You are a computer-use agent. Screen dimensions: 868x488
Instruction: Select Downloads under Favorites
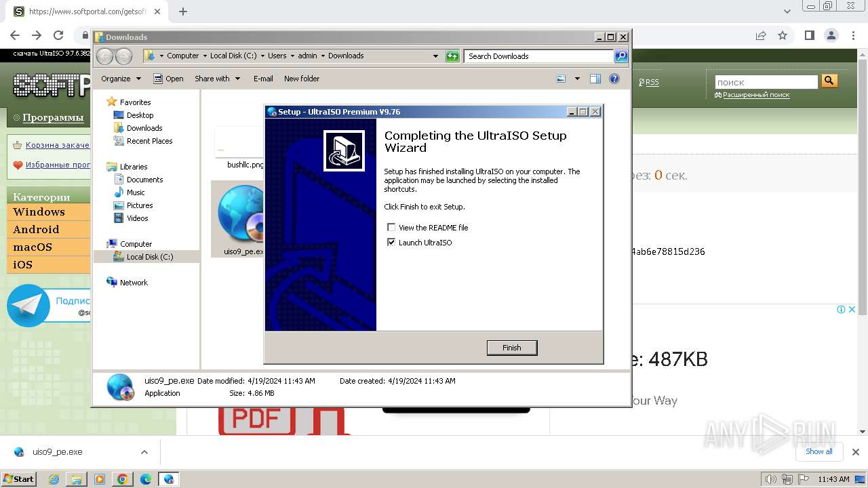144,128
